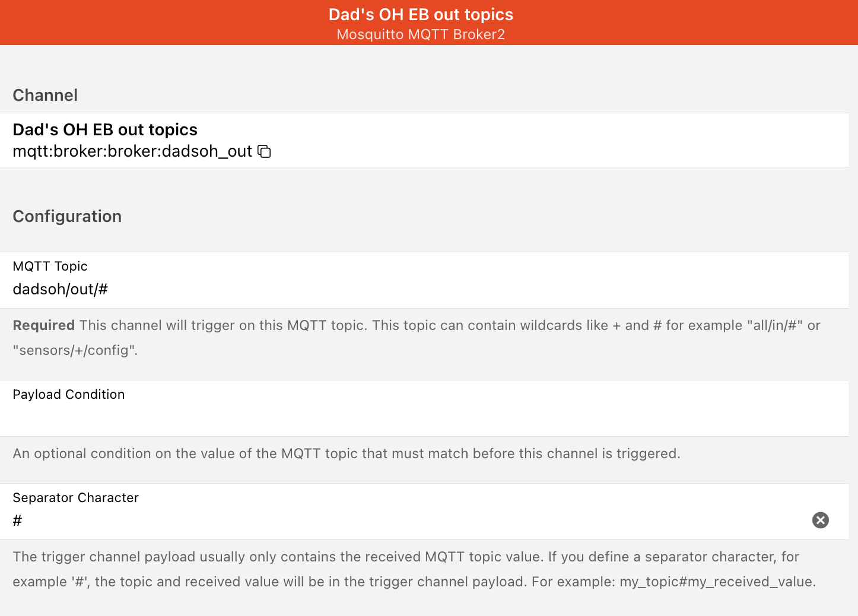This screenshot has height=616, width=858.
Task: Click the header title Dad's OH EB out topics
Action: click(421, 14)
